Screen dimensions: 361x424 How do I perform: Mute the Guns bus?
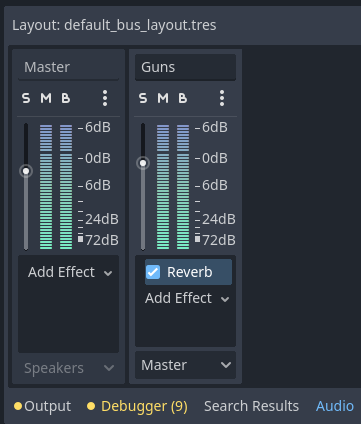click(163, 98)
